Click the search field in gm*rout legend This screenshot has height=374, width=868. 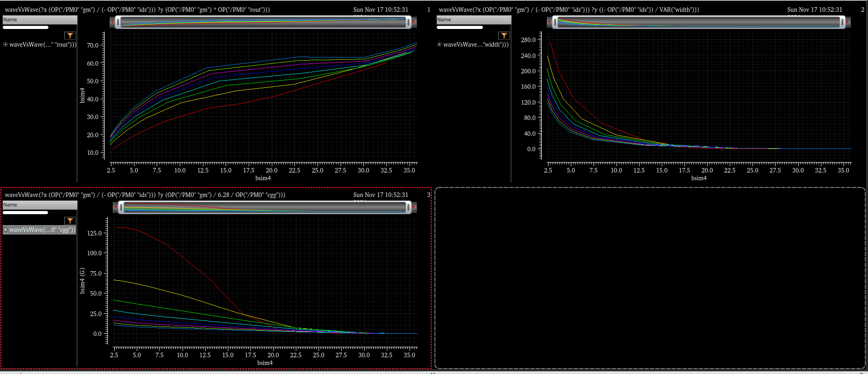click(x=26, y=27)
